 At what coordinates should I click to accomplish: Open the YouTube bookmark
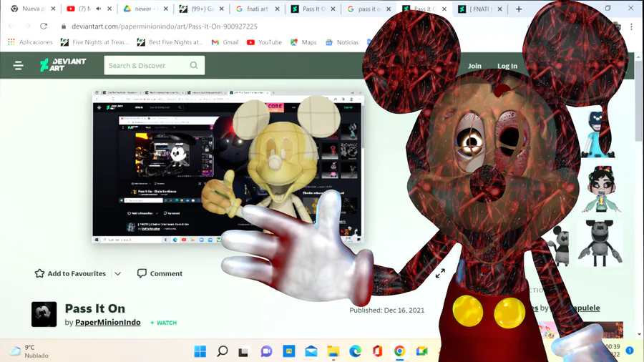264,42
